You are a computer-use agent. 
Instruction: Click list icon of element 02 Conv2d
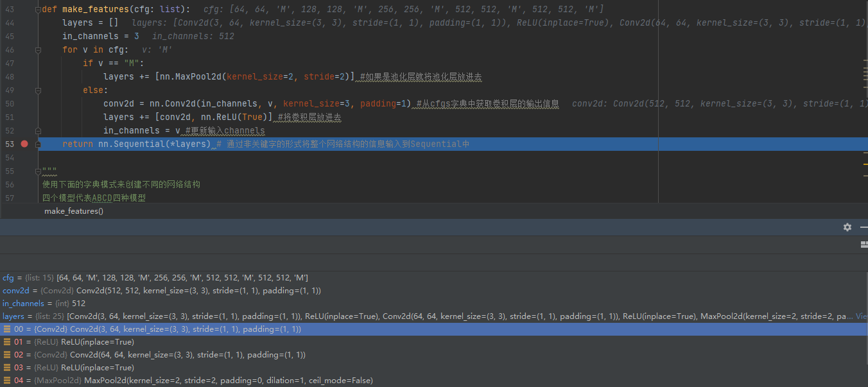(7, 355)
